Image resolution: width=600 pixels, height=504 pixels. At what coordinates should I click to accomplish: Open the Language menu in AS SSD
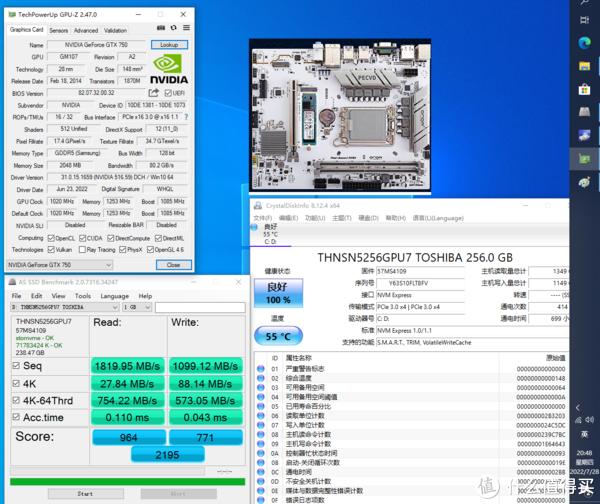(x=114, y=296)
